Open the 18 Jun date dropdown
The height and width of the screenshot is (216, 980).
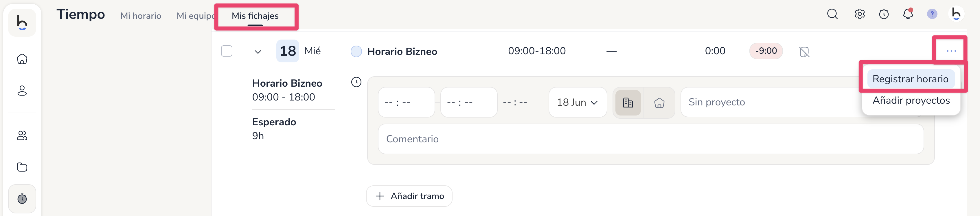(577, 103)
